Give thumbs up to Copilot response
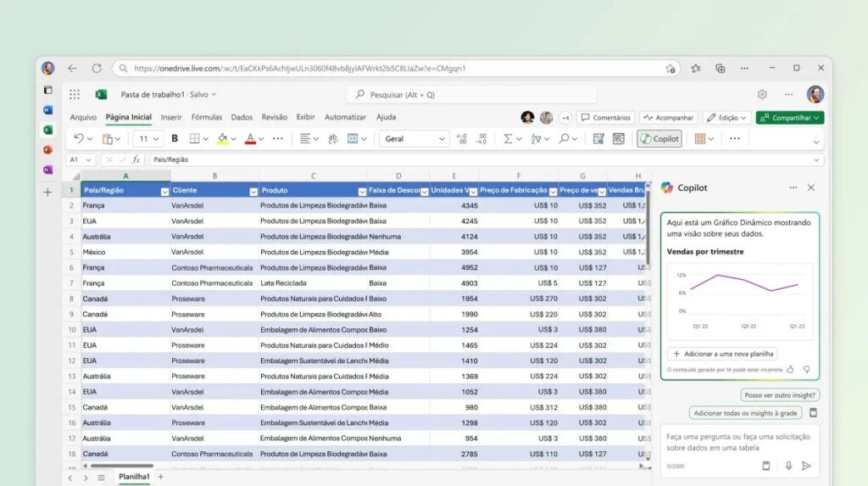 (x=790, y=370)
